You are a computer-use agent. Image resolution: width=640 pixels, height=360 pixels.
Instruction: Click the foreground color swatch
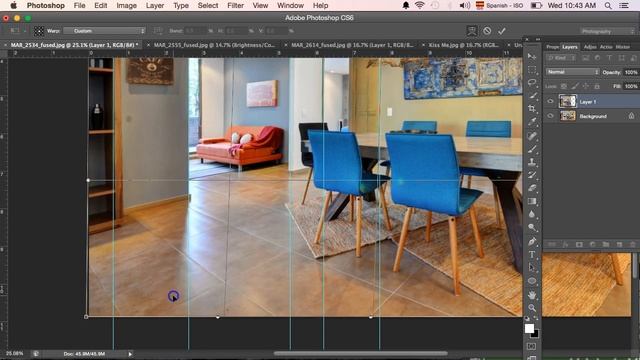click(529, 329)
